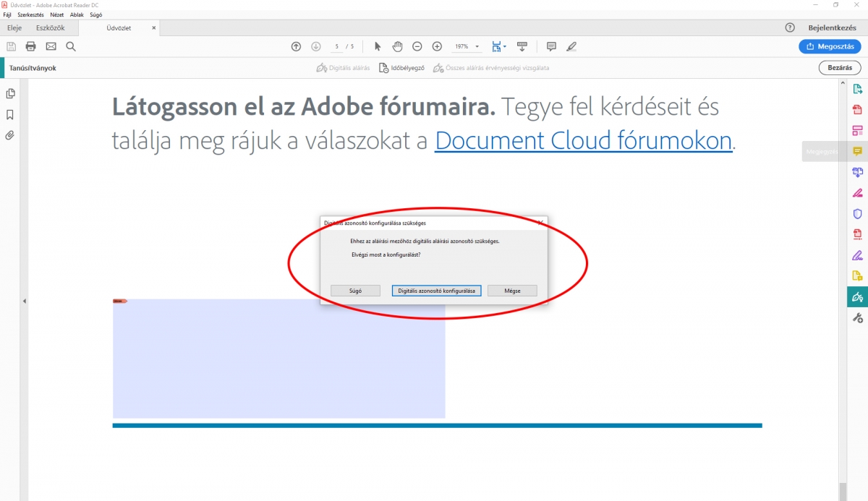This screenshot has width=868, height=501.
Task: Click the page number input field
Action: click(x=337, y=46)
